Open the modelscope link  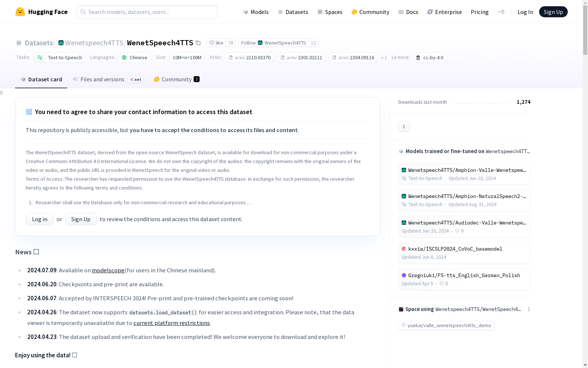pos(108,270)
